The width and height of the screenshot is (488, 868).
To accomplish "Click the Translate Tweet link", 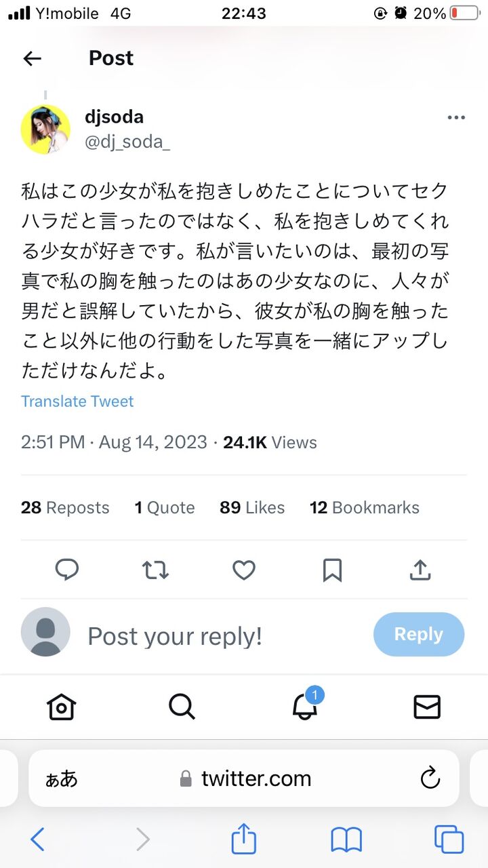I will 77,401.
